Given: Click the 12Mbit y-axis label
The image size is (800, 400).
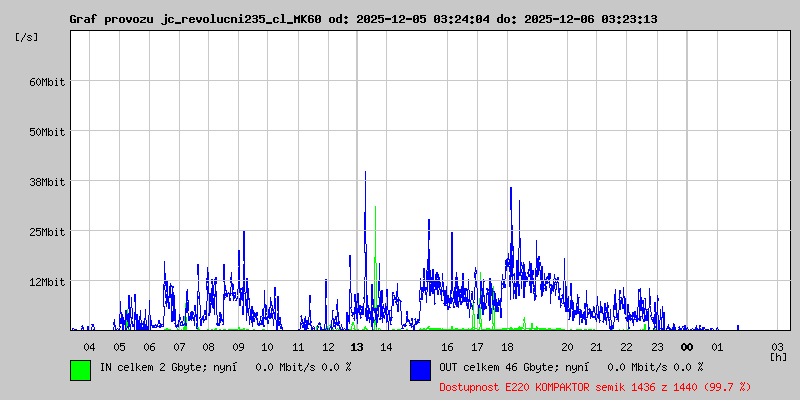Looking at the screenshot, I should [x=46, y=282].
